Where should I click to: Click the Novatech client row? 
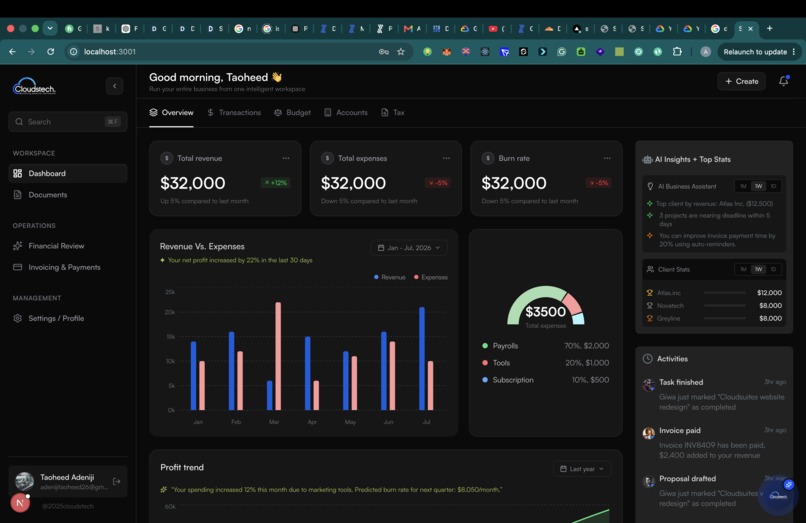pos(714,305)
